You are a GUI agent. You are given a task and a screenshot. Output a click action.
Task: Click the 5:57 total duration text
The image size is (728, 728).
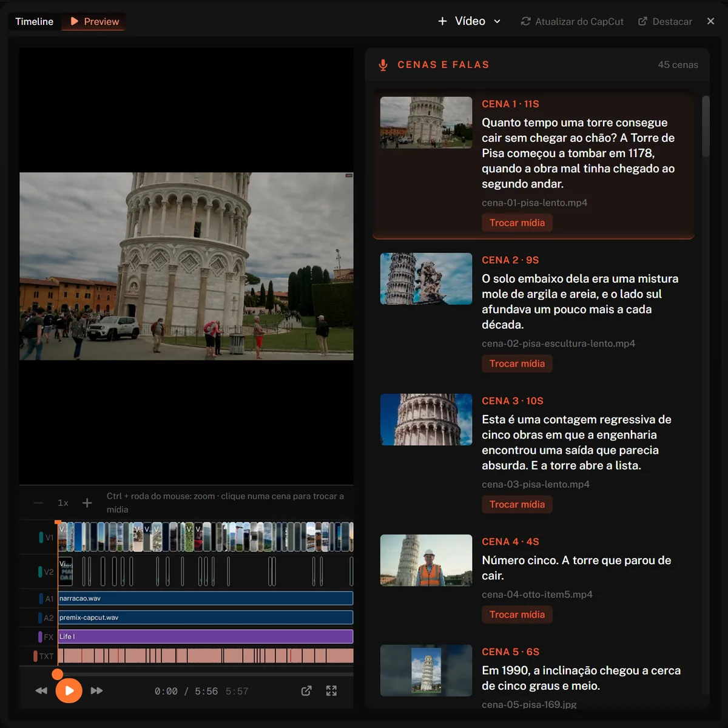[237, 691]
